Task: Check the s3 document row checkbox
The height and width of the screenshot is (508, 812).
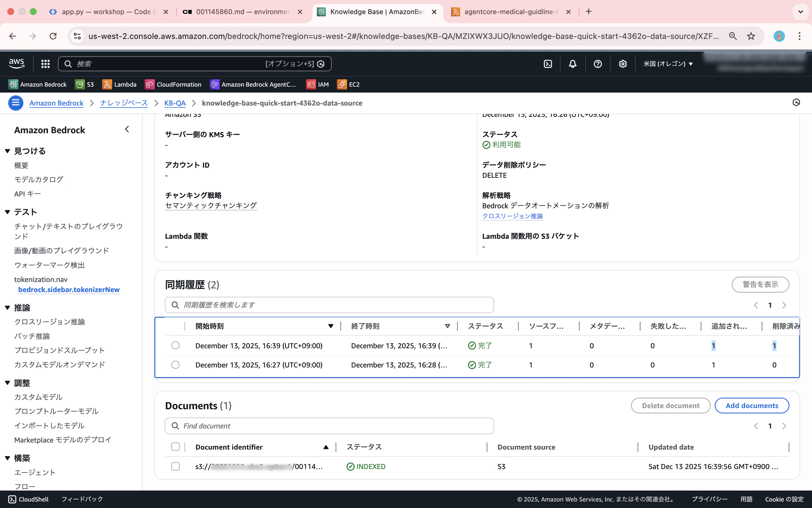Action: (175, 466)
